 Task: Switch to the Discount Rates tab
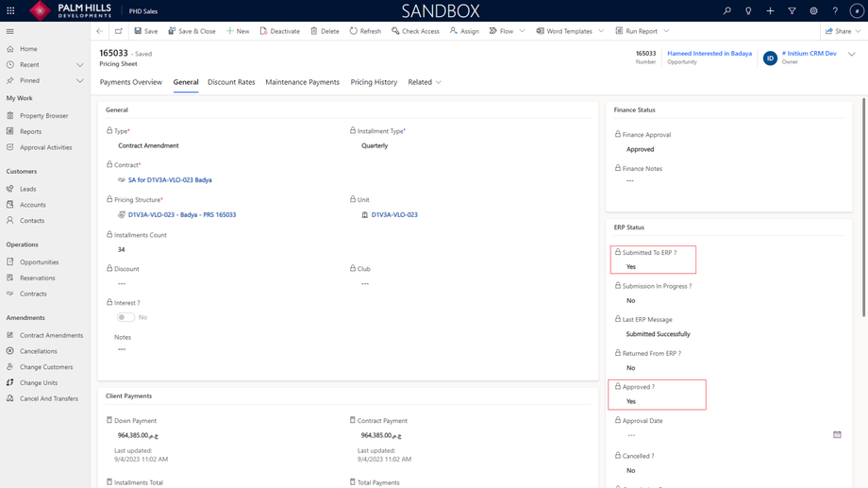[231, 82]
